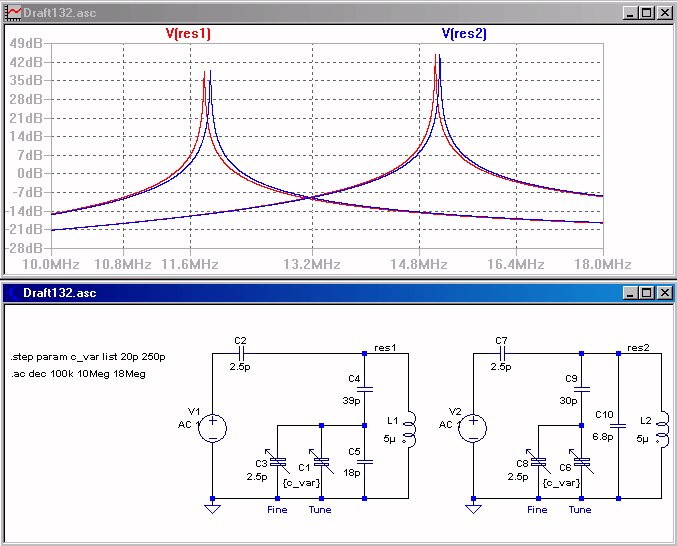Click the res1 net label
Screen dimensions: 677x546
click(x=385, y=348)
